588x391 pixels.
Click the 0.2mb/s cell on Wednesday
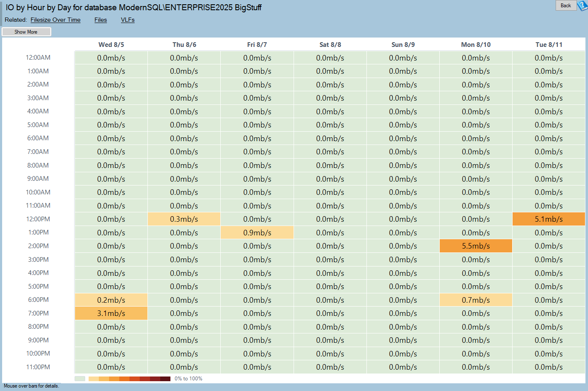pos(111,300)
